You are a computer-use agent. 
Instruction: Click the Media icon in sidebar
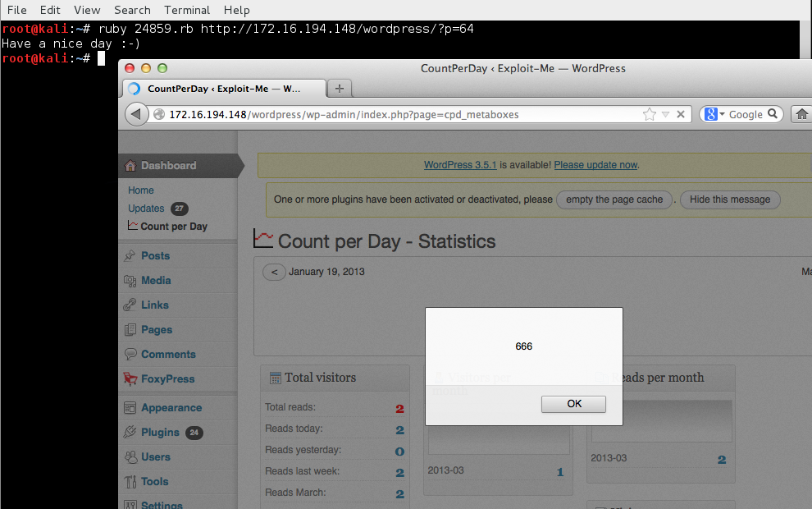tap(130, 281)
